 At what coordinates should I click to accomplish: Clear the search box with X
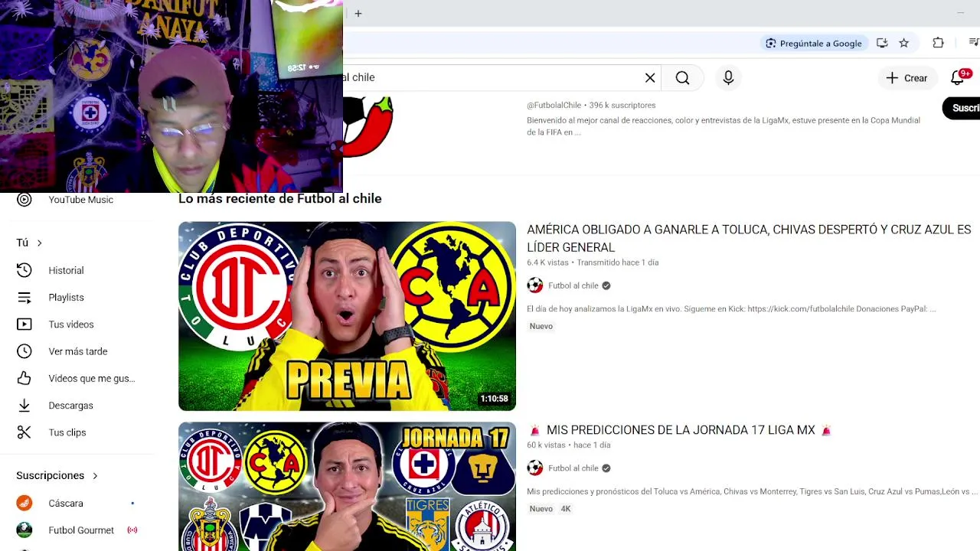coord(650,77)
